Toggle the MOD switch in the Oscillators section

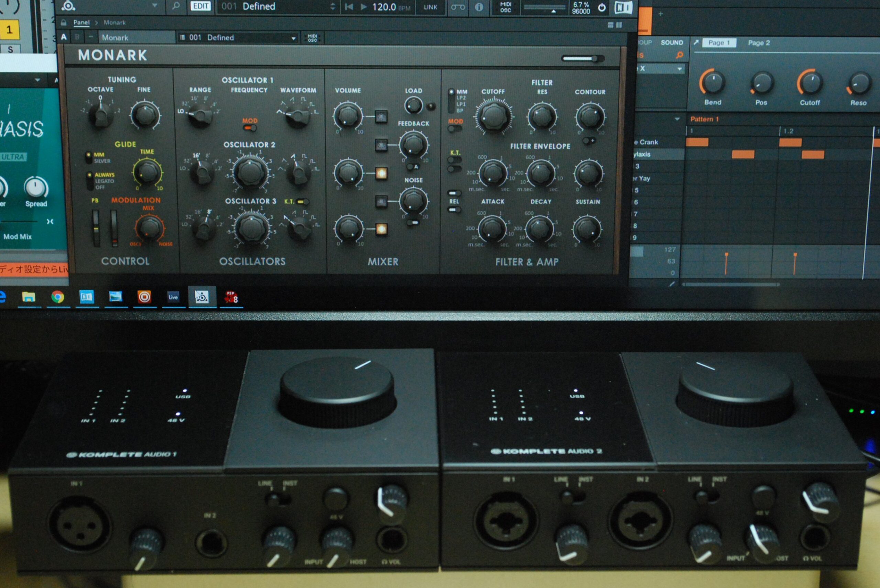pos(250,128)
